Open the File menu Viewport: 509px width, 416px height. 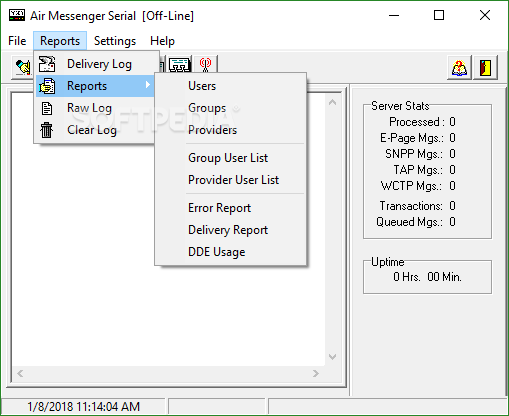(17, 41)
